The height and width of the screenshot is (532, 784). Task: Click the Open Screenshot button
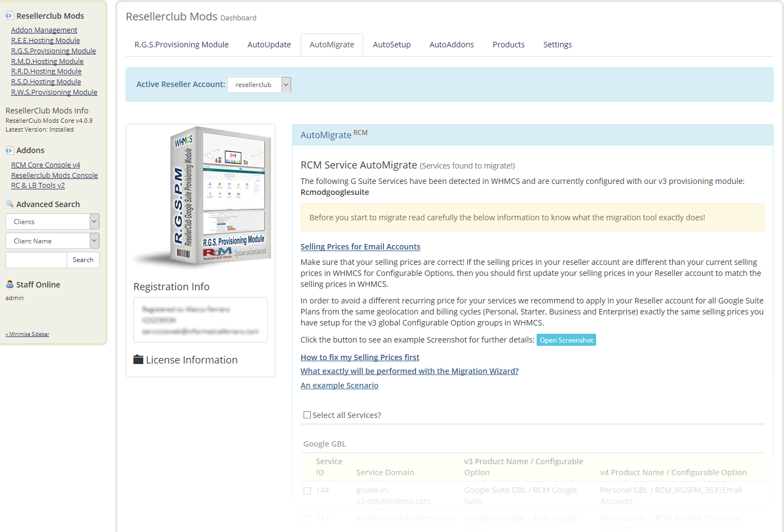[x=566, y=340]
